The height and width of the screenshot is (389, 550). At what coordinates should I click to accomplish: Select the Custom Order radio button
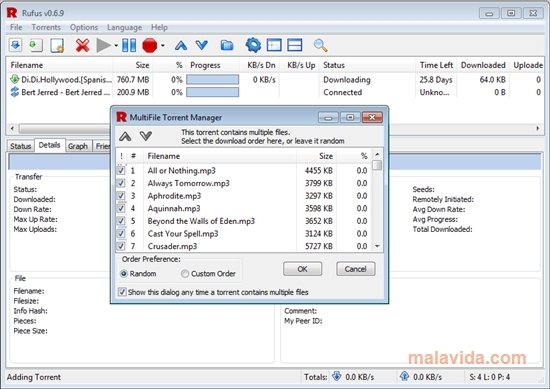click(x=185, y=274)
